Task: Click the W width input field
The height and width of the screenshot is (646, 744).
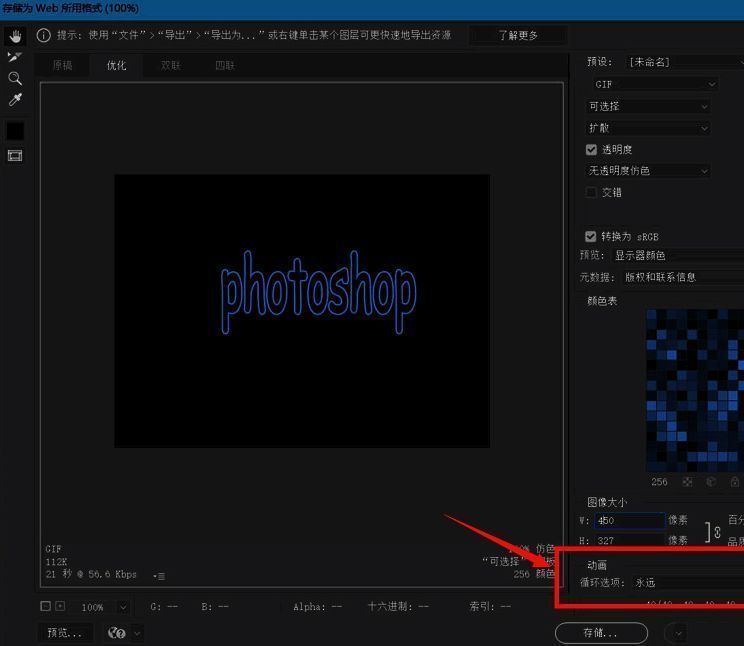Action: (x=630, y=520)
